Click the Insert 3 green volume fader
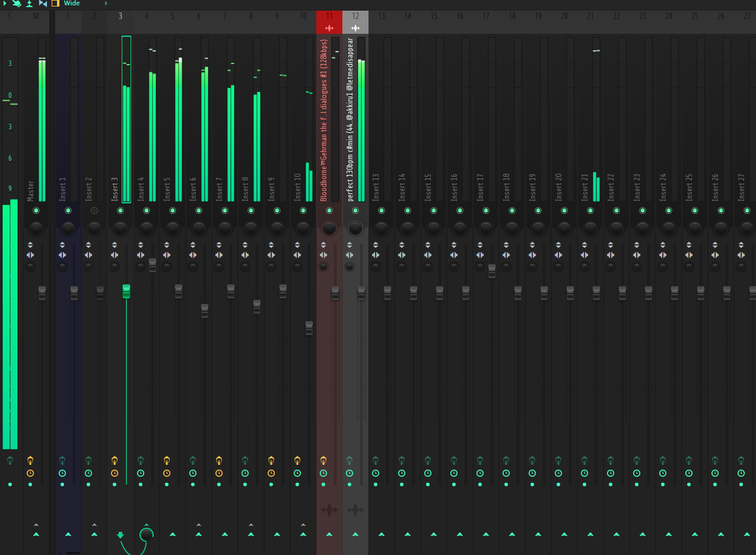The image size is (756, 555). 126,291
